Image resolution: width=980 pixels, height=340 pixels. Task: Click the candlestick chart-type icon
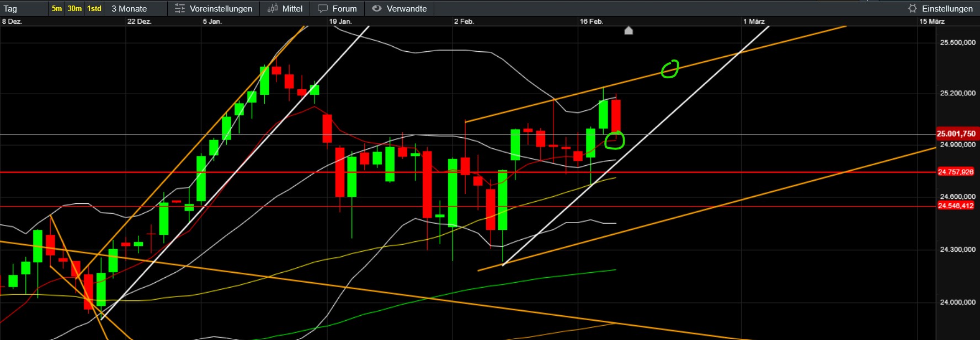[273, 8]
